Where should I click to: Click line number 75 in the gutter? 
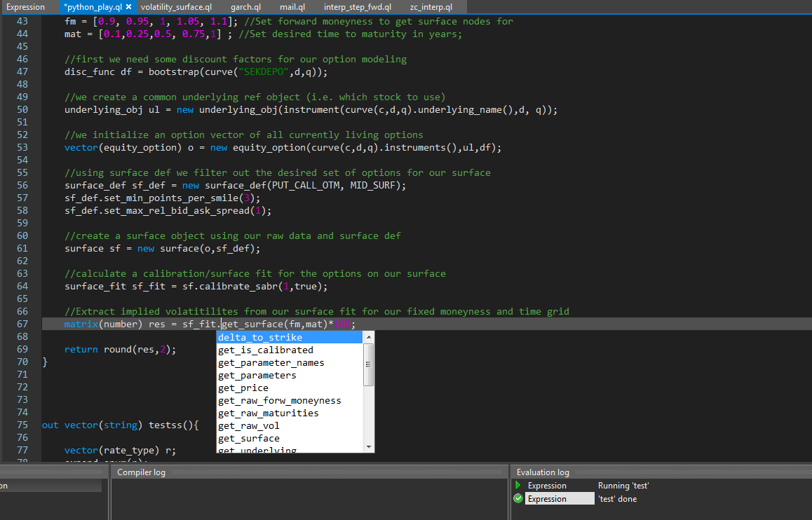(22, 425)
